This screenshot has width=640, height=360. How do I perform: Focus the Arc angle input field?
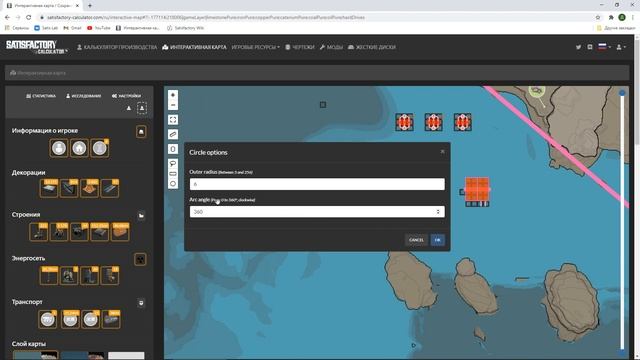coord(317,211)
